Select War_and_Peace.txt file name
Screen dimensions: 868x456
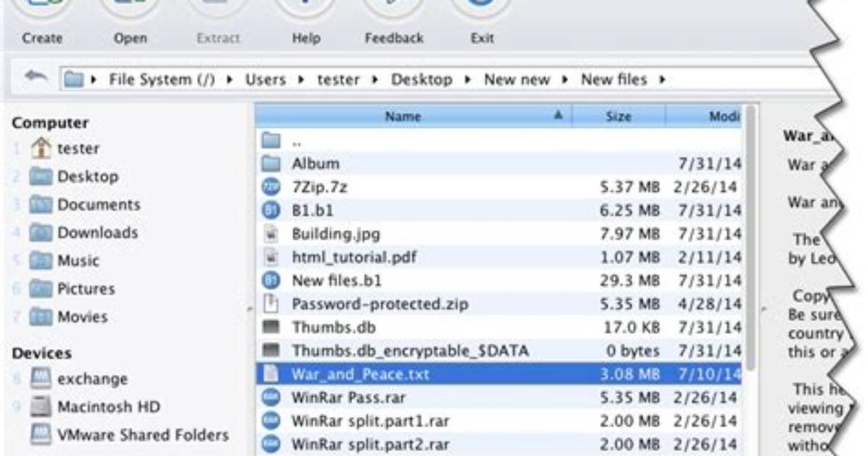click(361, 374)
